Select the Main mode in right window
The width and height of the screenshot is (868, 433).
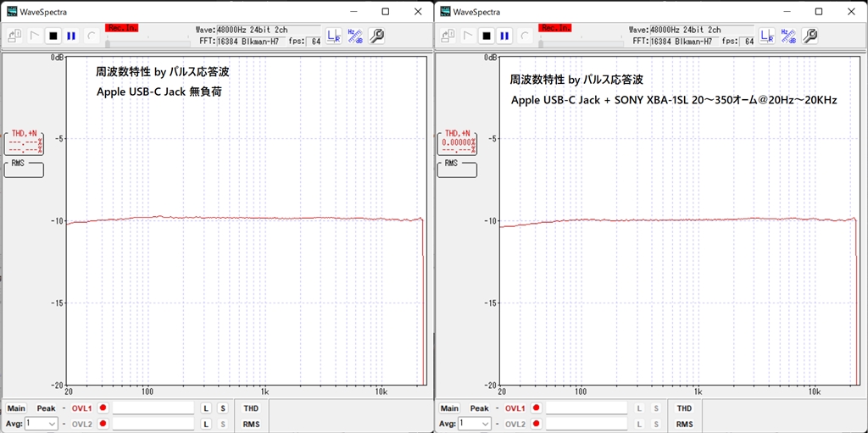coord(449,408)
